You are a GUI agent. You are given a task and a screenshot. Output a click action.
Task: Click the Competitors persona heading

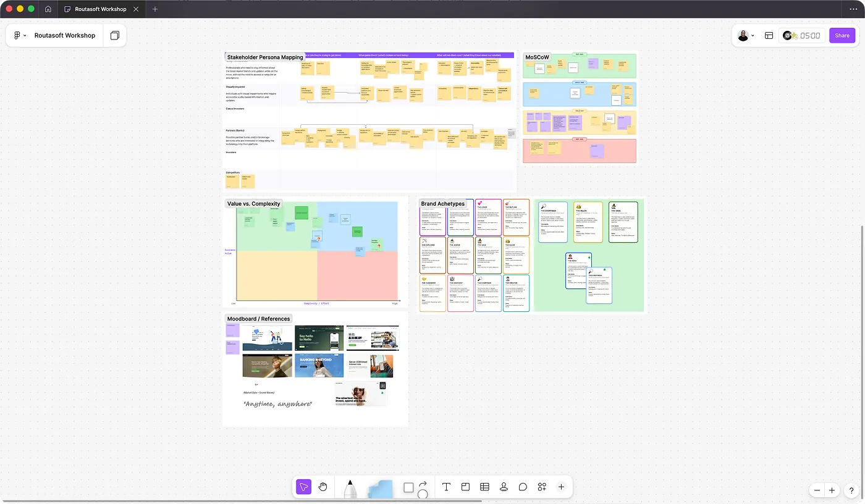coord(233,172)
